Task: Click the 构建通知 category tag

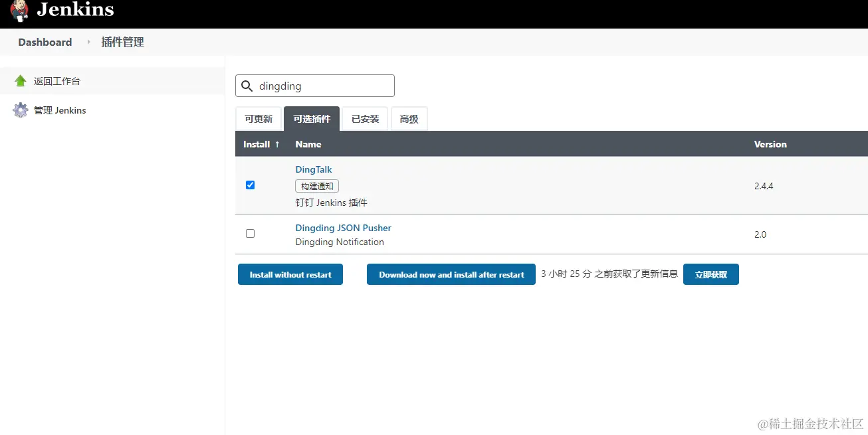Action: pyautogui.click(x=317, y=187)
